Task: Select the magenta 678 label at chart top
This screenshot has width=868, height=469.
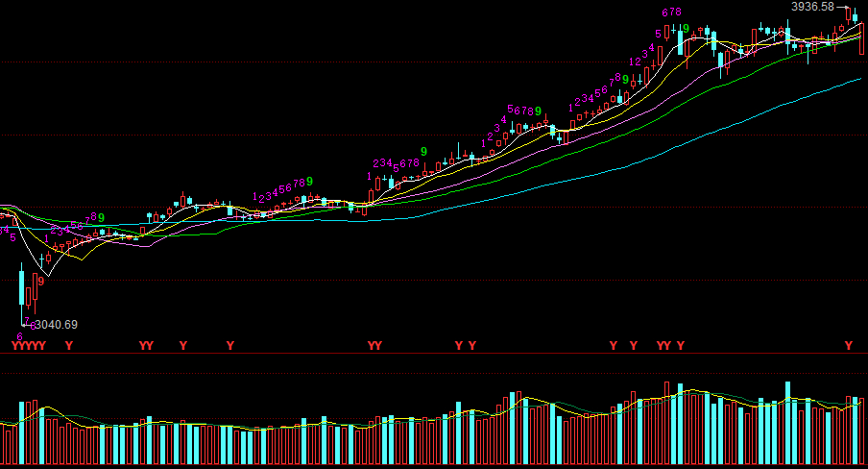Action: pos(672,12)
